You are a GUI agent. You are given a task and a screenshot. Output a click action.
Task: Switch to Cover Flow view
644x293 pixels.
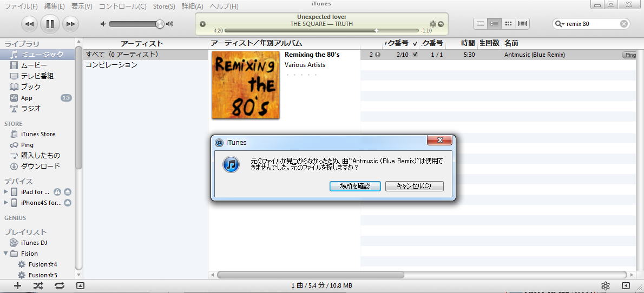[522, 24]
